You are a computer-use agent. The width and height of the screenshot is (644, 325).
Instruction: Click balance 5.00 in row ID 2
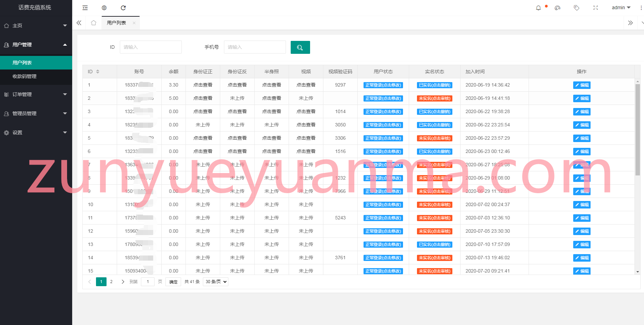(x=174, y=98)
